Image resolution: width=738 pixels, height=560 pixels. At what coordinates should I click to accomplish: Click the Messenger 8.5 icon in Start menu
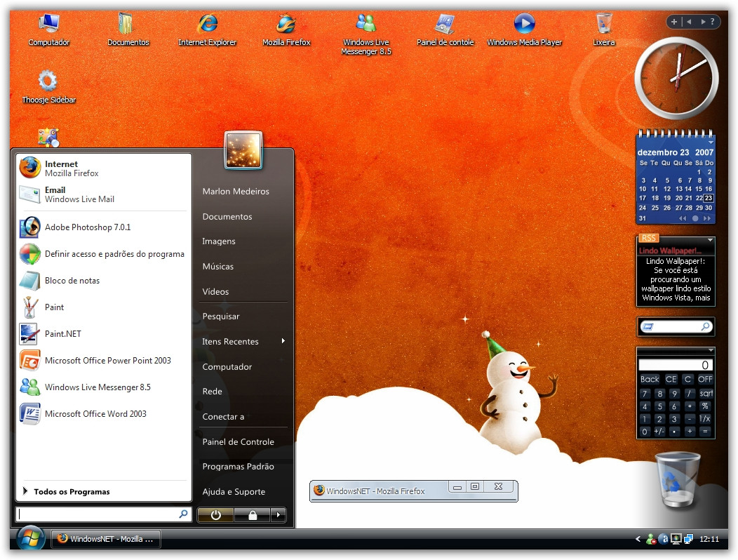(30, 387)
